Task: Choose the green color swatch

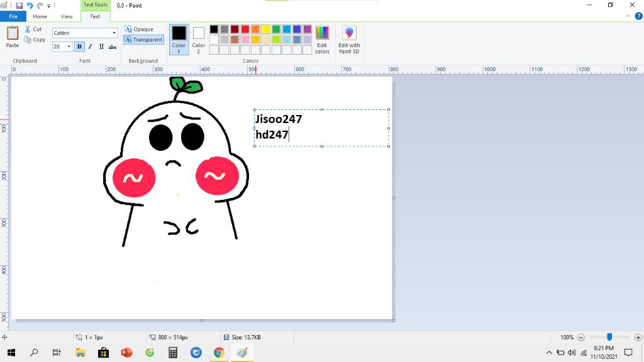Action: click(x=276, y=29)
